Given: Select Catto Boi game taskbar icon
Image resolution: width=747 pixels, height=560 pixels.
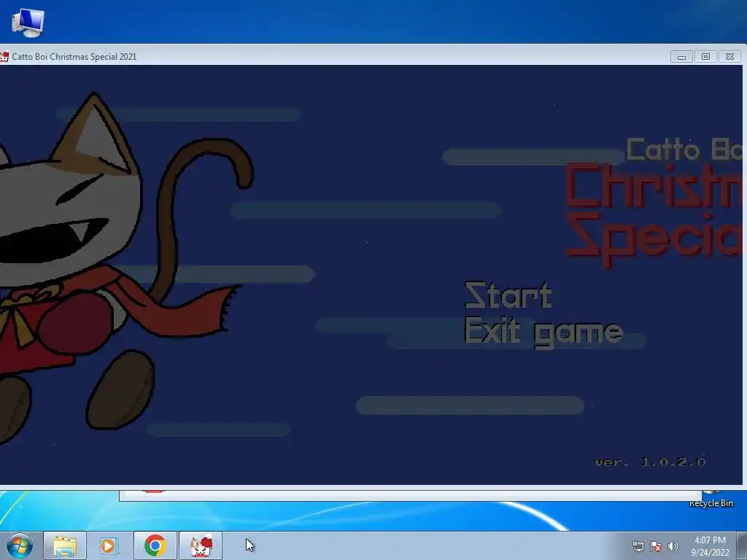Looking at the screenshot, I should pyautogui.click(x=201, y=545).
